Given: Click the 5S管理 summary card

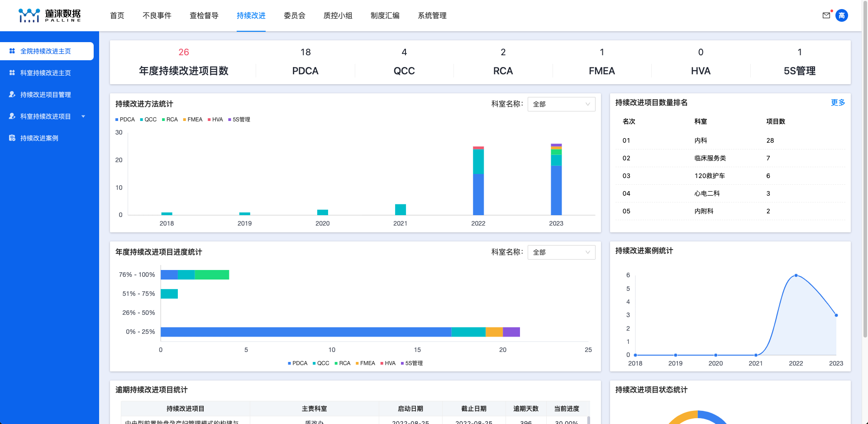Looking at the screenshot, I should point(800,62).
